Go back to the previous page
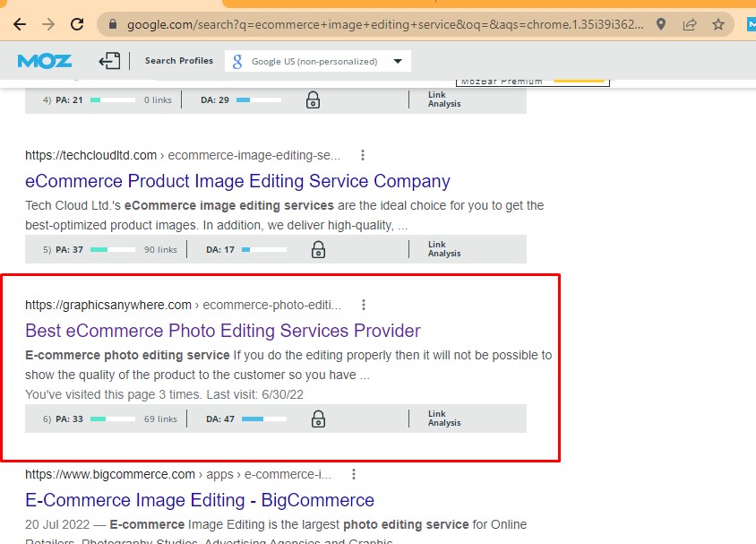 tap(20, 24)
